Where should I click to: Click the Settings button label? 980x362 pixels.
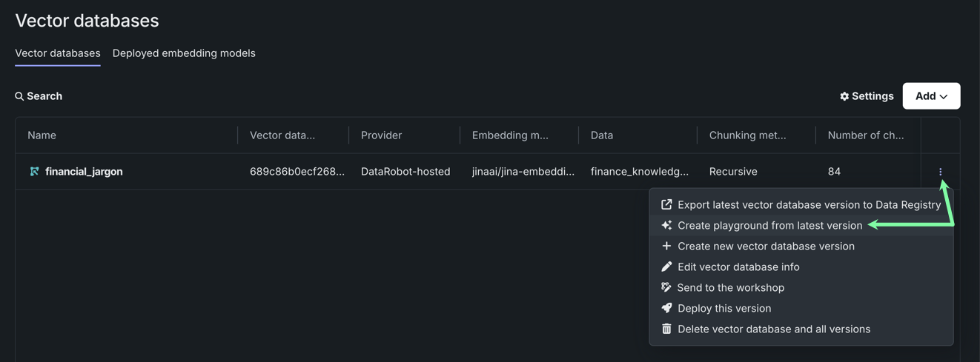tap(873, 96)
